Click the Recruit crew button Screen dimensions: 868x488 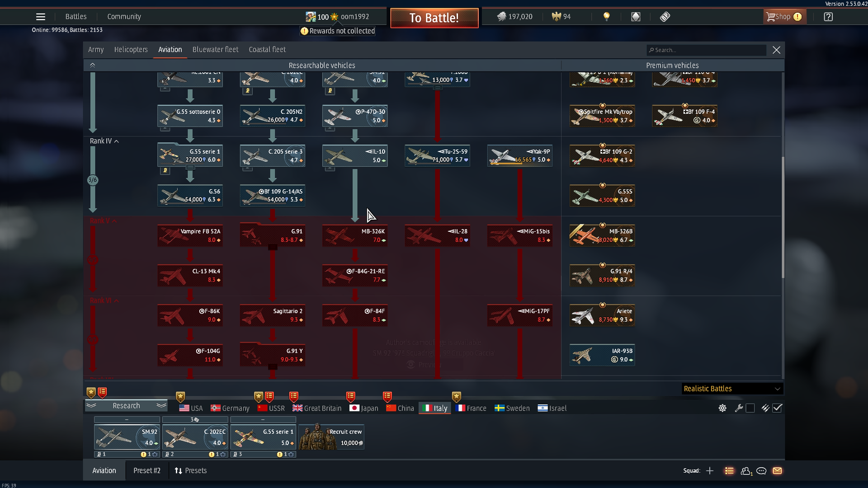pos(331,437)
